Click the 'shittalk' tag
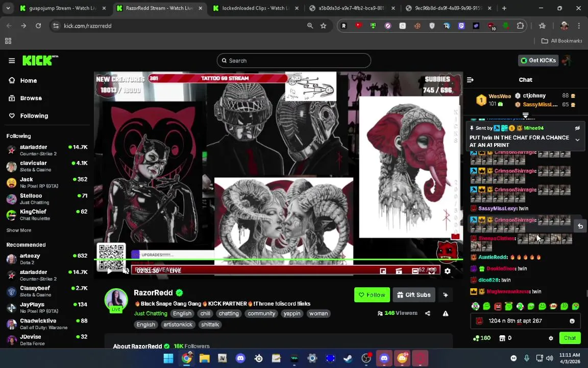The image size is (588, 368). tap(210, 325)
